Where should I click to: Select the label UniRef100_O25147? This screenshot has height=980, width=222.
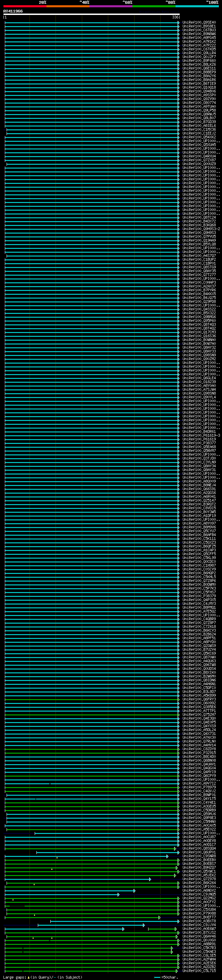click(199, 501)
